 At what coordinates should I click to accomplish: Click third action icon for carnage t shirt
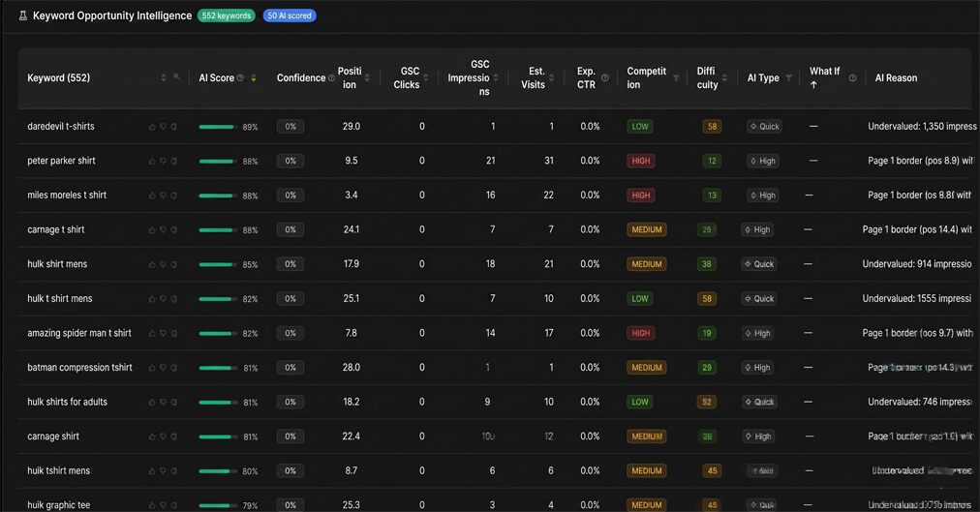click(173, 230)
